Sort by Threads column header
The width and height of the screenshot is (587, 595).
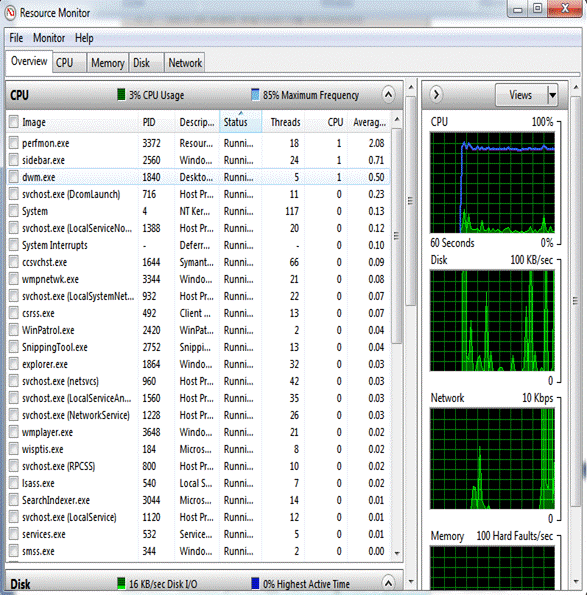click(285, 122)
